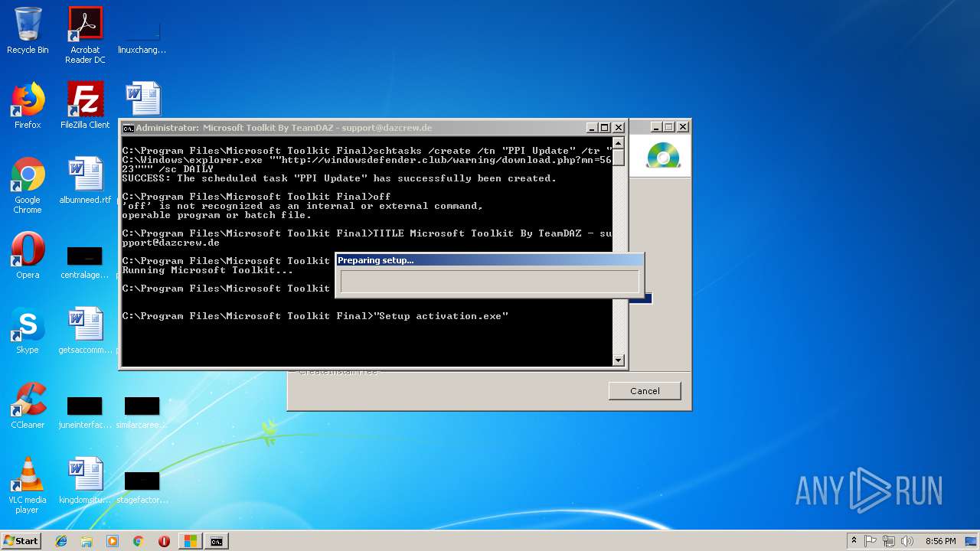This screenshot has height=551, width=980.
Task: Open Opera from the taskbar
Action: tap(164, 541)
